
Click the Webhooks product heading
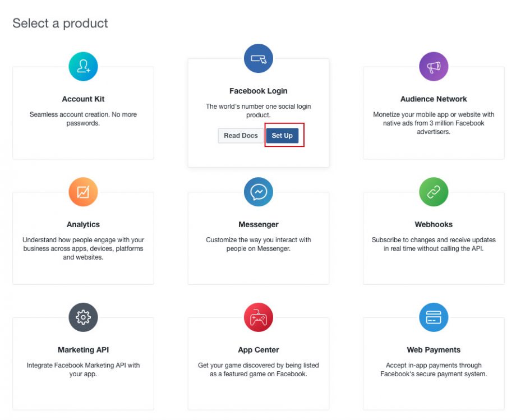[434, 224]
